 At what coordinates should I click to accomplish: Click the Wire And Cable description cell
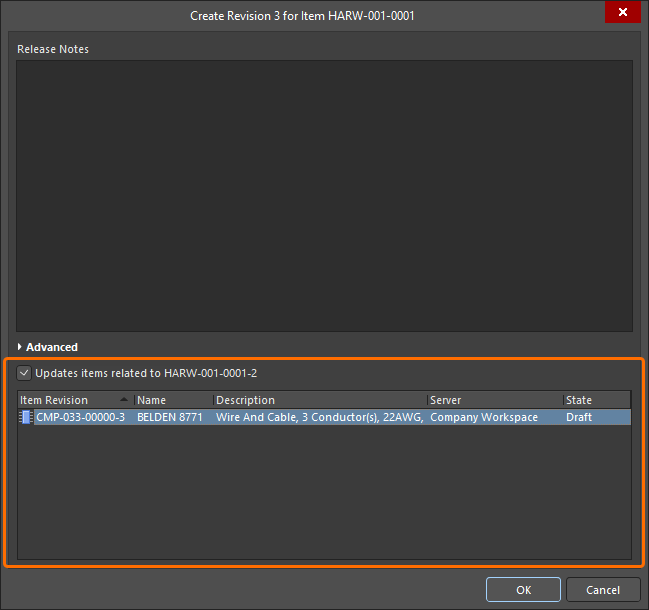pyautogui.click(x=320, y=417)
